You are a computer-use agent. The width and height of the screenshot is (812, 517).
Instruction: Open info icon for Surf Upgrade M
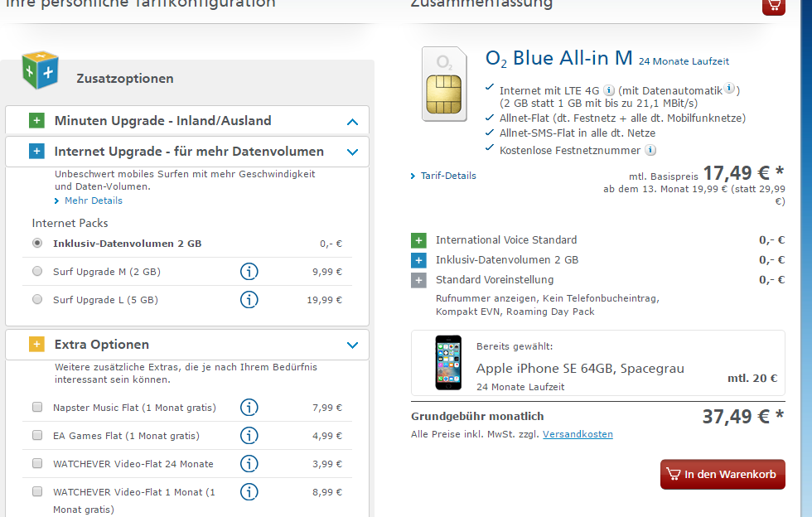tap(249, 272)
